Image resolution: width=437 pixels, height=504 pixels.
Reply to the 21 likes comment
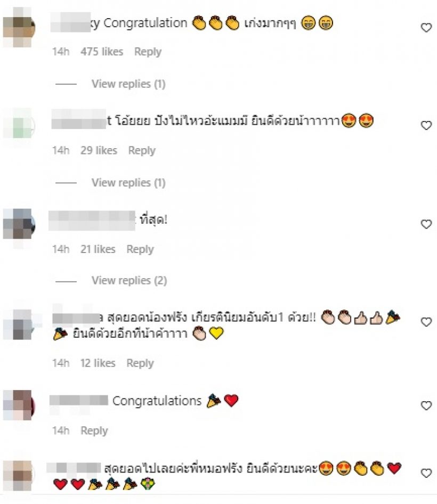140,249
